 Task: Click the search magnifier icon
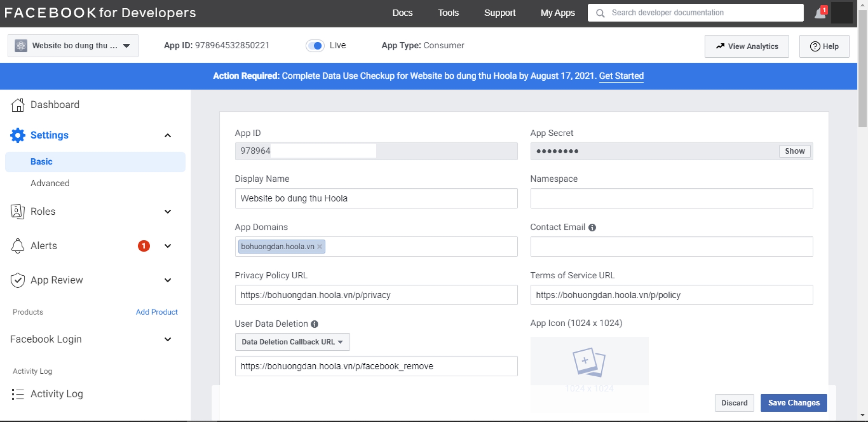[600, 13]
